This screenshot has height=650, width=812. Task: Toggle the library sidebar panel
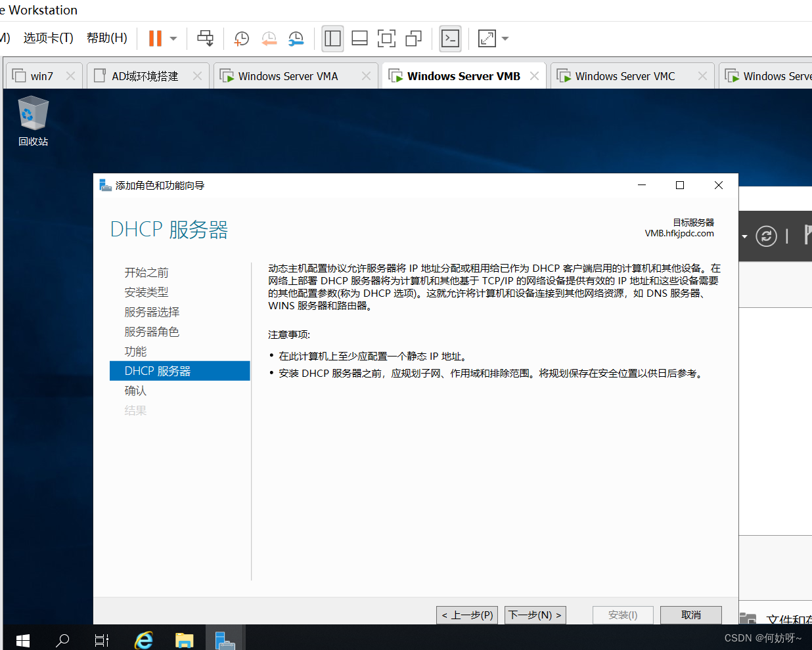click(x=333, y=39)
